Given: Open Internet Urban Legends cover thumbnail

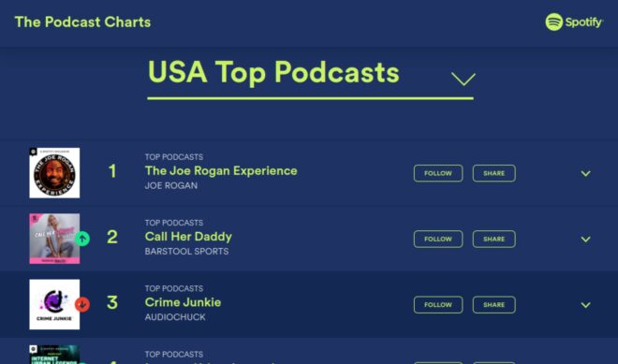Looking at the screenshot, I should click(x=54, y=355).
